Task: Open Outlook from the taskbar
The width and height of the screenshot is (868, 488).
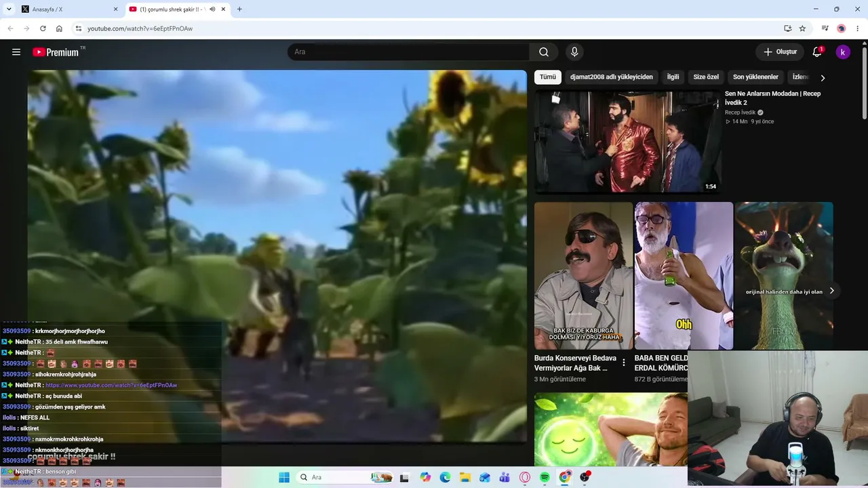Action: pyautogui.click(x=485, y=477)
